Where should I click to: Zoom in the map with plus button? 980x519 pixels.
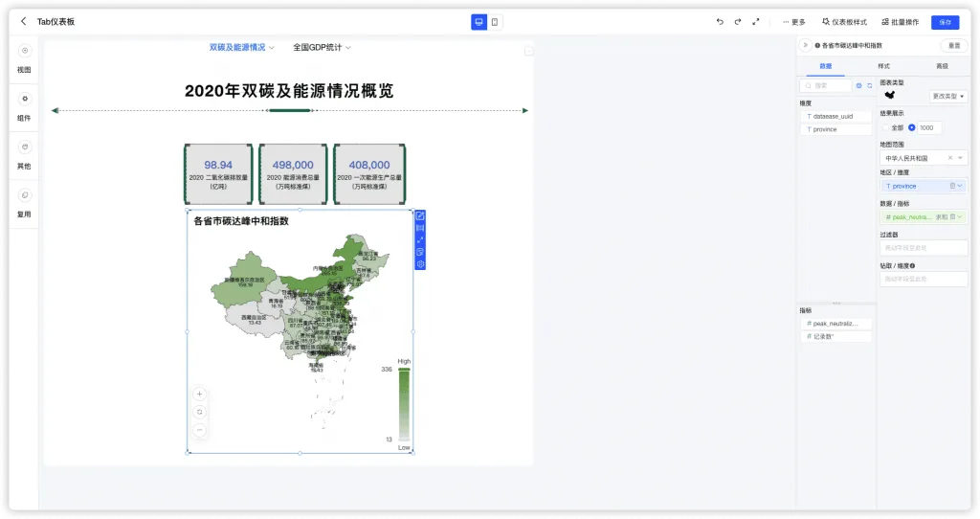point(199,394)
